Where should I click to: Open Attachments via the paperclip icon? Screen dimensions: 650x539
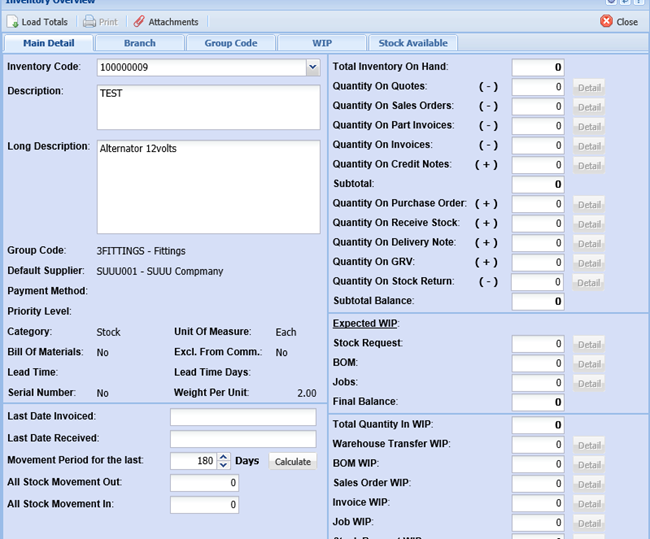[x=139, y=22]
